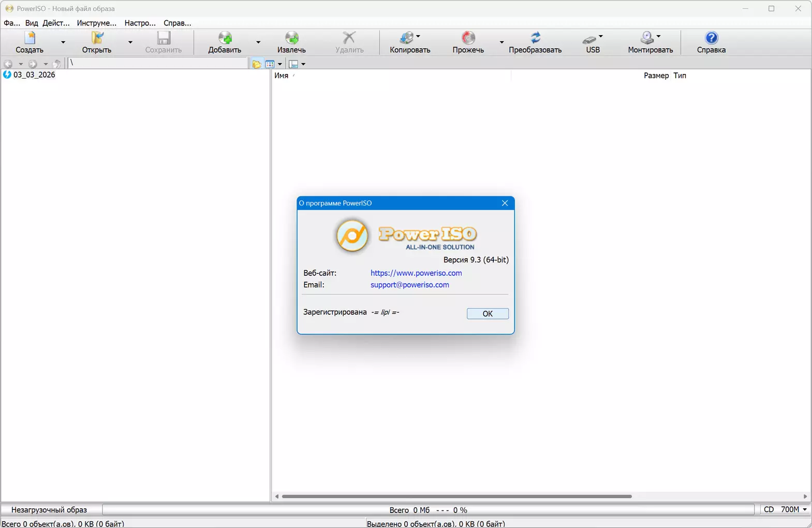
Task: Select the 03_03_2026 tree node
Action: click(x=34, y=75)
